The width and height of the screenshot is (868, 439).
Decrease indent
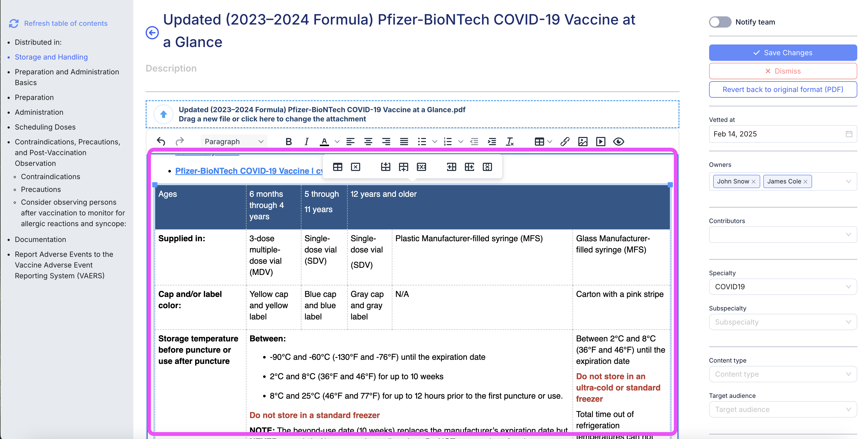(x=474, y=142)
